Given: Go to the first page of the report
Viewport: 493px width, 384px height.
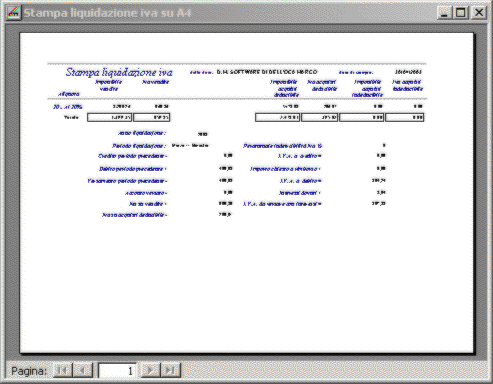Looking at the screenshot, I should coord(63,370).
